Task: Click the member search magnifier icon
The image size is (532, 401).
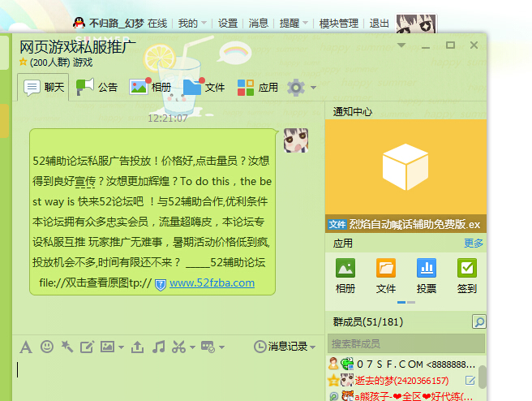Action: click(x=479, y=322)
